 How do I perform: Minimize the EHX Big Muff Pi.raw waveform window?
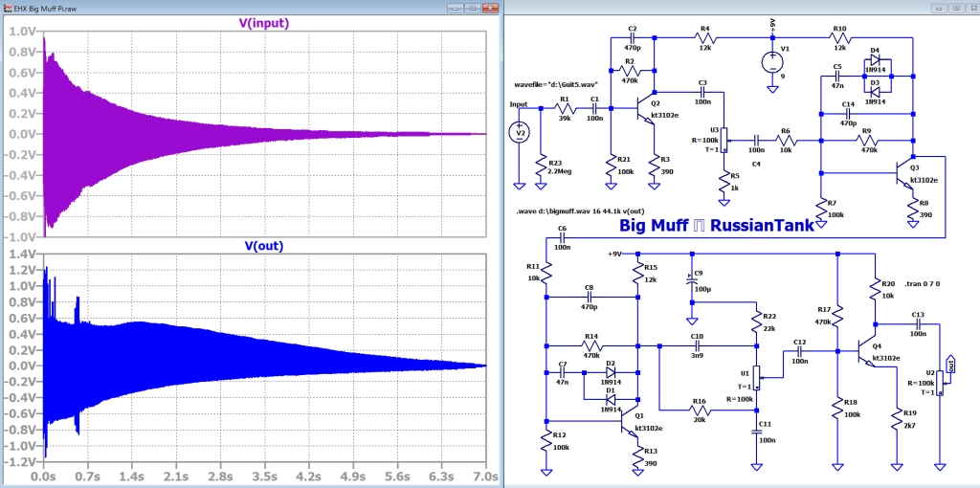click(457, 8)
